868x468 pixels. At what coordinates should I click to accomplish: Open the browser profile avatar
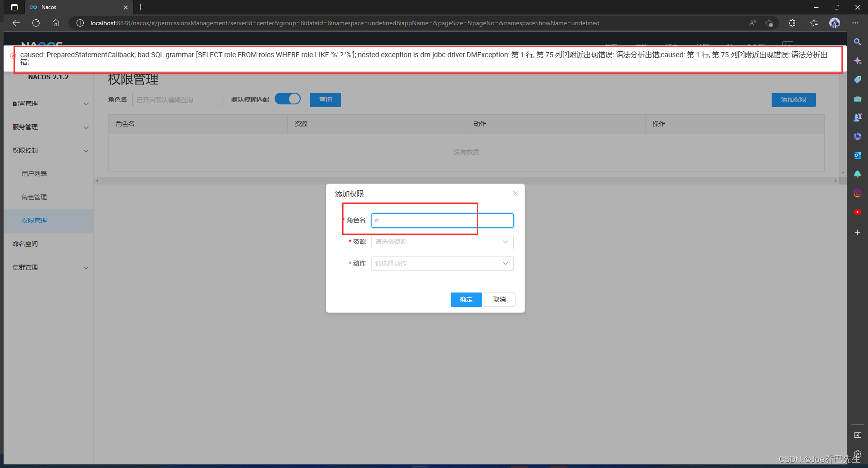[x=835, y=23]
